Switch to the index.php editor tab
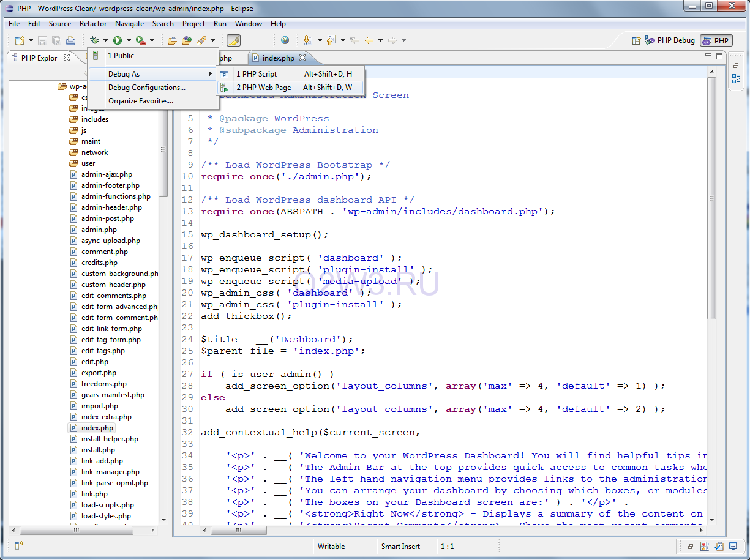The height and width of the screenshot is (560, 750). tap(278, 58)
